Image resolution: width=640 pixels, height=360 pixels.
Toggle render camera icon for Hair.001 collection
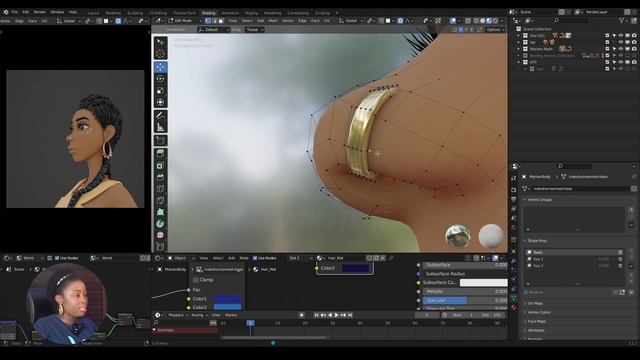pyautogui.click(x=634, y=36)
